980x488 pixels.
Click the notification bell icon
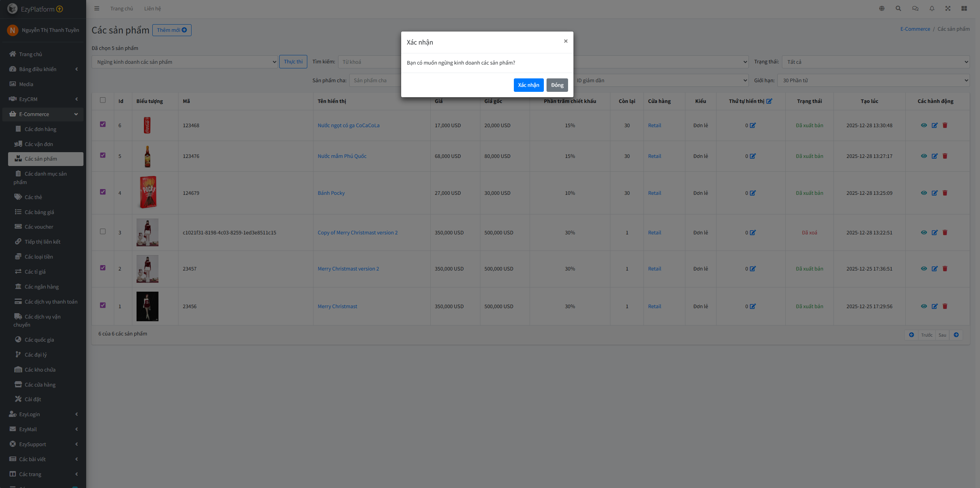(932, 8)
